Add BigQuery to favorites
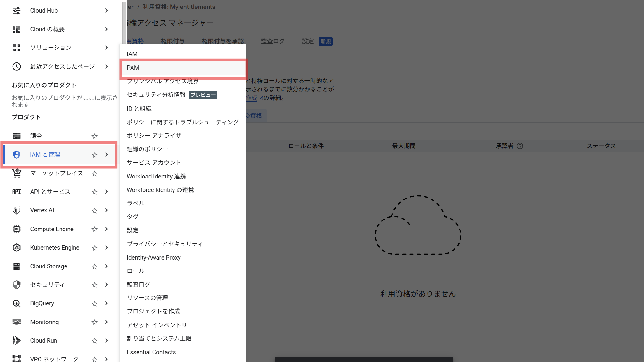This screenshot has width=644, height=362. click(94, 303)
